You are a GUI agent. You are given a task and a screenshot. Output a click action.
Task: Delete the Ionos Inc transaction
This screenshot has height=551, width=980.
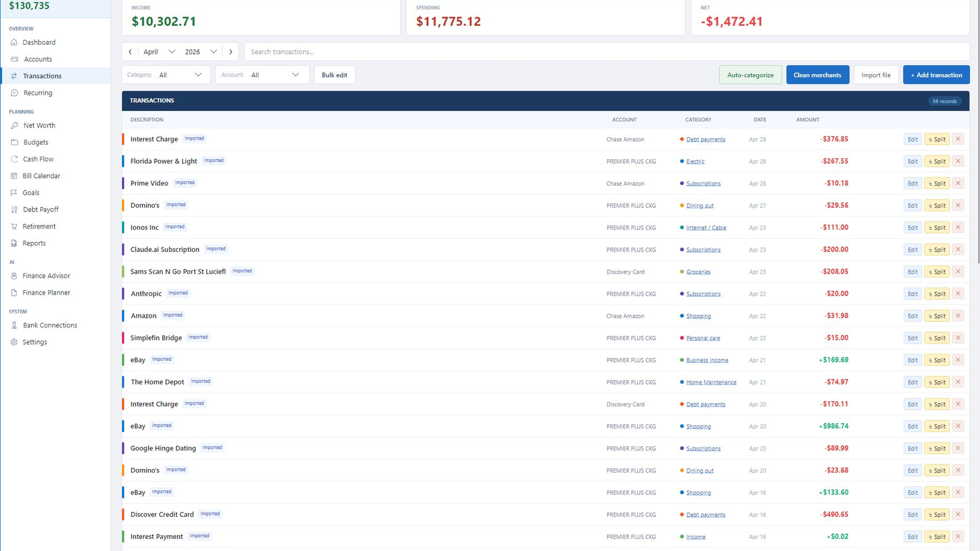pyautogui.click(x=958, y=227)
